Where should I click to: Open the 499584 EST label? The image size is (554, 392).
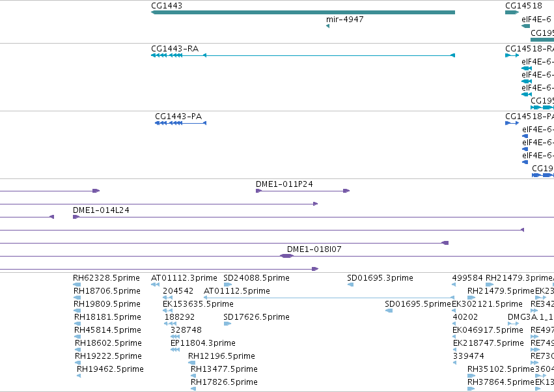coord(467,278)
